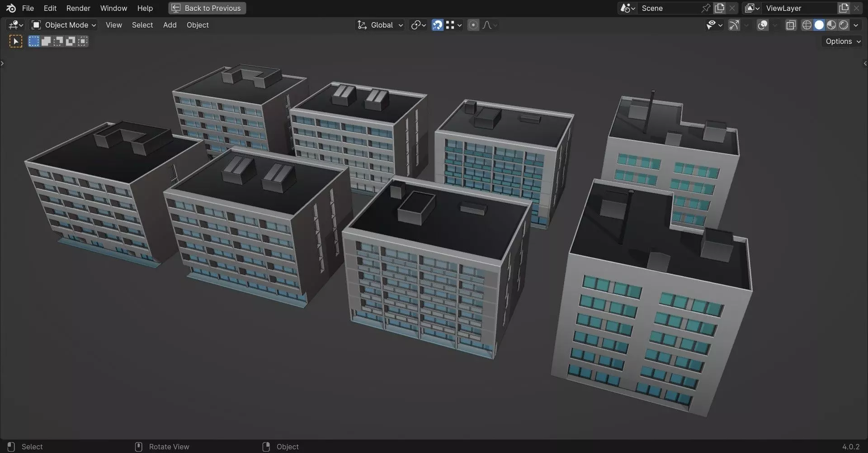Open the View menu in viewport header
868x453 pixels.
(114, 25)
